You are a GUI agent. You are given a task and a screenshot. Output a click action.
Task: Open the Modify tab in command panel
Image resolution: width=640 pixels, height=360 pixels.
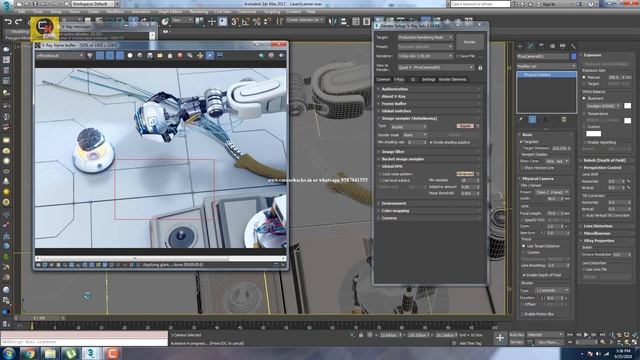pyautogui.click(x=531, y=46)
